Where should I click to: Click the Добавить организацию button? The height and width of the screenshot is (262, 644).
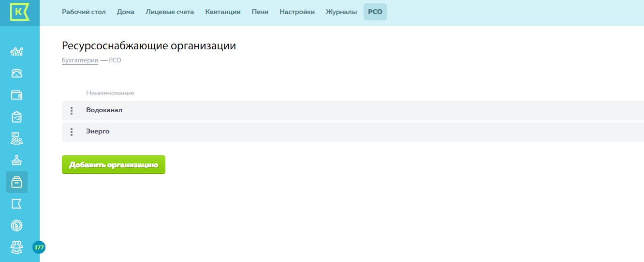click(x=114, y=165)
